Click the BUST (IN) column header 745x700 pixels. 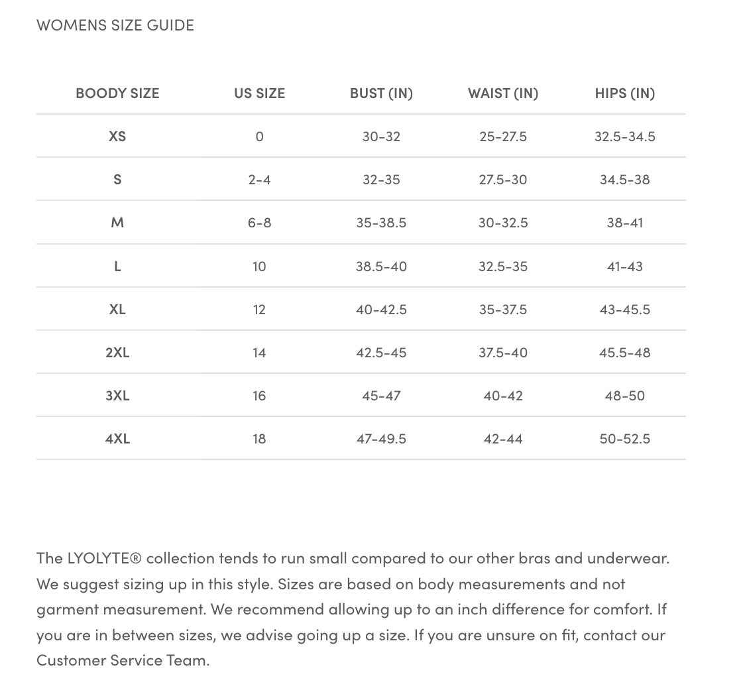pyautogui.click(x=381, y=93)
